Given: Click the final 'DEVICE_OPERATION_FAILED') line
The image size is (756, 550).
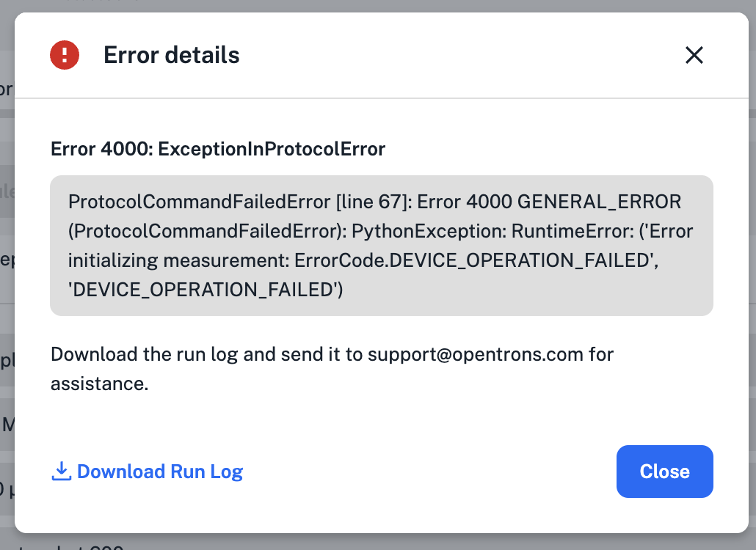Looking at the screenshot, I should 206,290.
